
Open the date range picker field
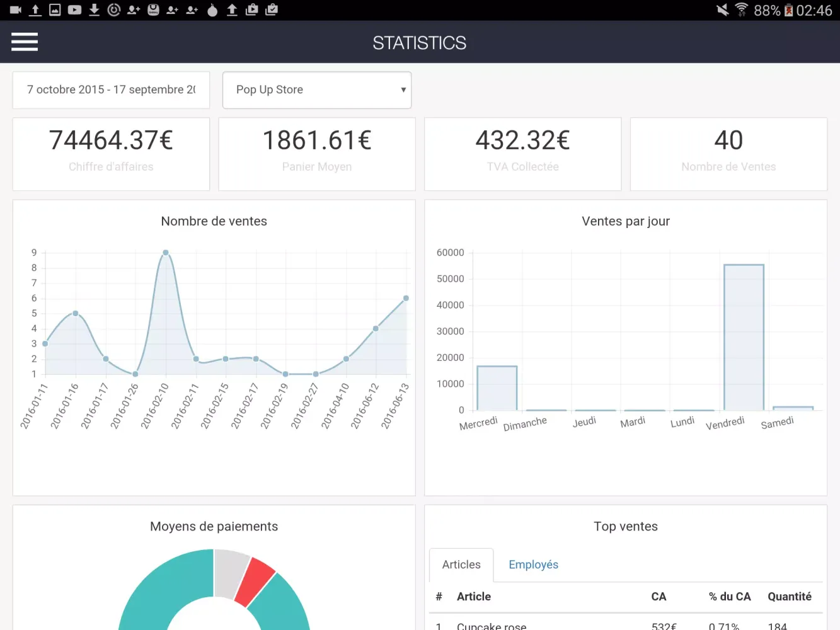click(111, 90)
